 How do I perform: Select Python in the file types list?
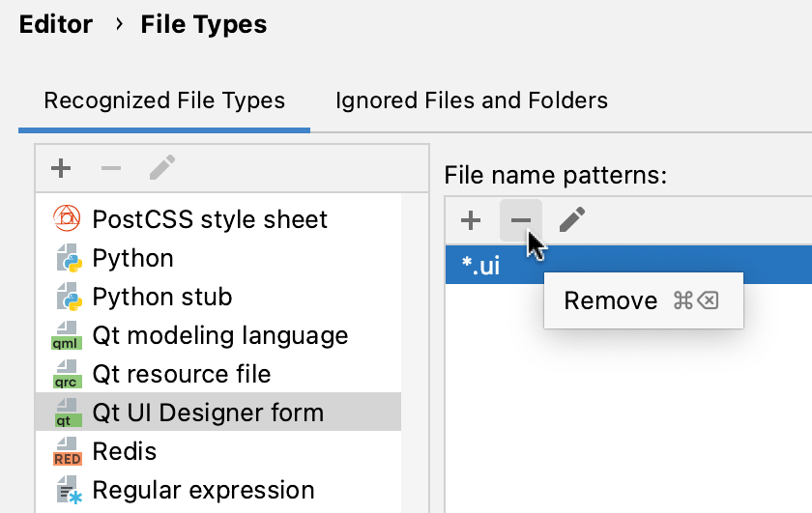point(133,258)
